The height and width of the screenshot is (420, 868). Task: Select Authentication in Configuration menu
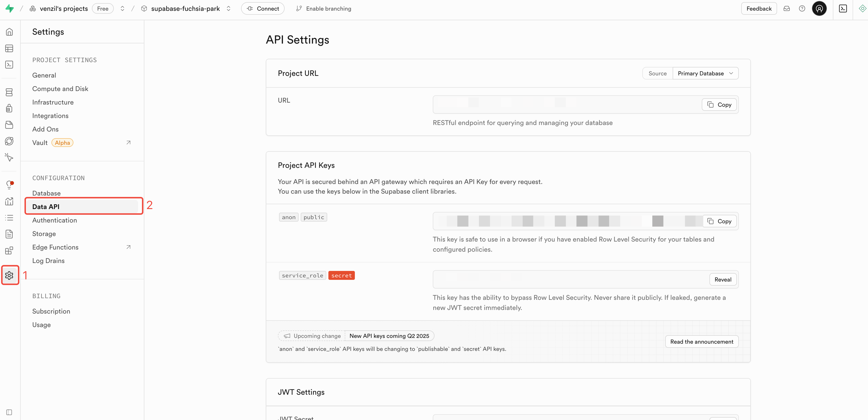pyautogui.click(x=55, y=220)
